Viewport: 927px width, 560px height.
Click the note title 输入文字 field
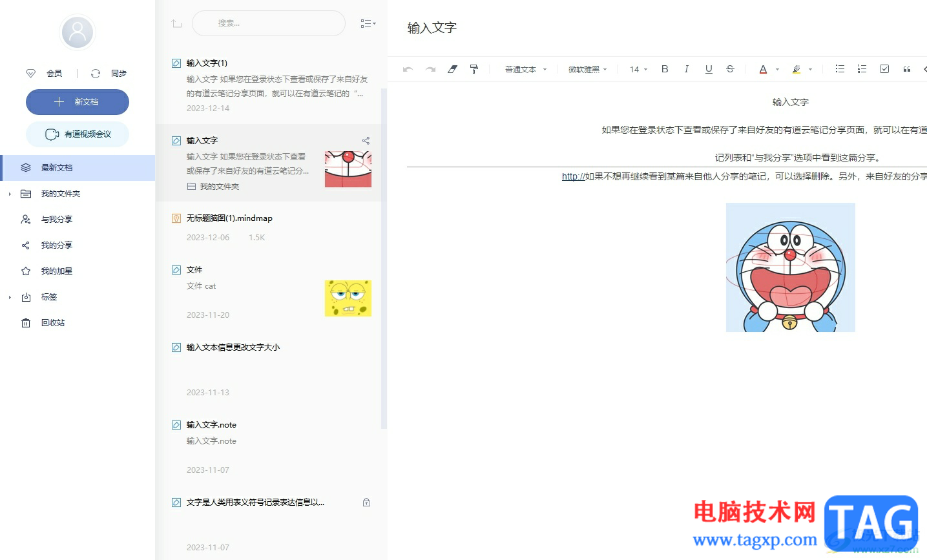(432, 28)
